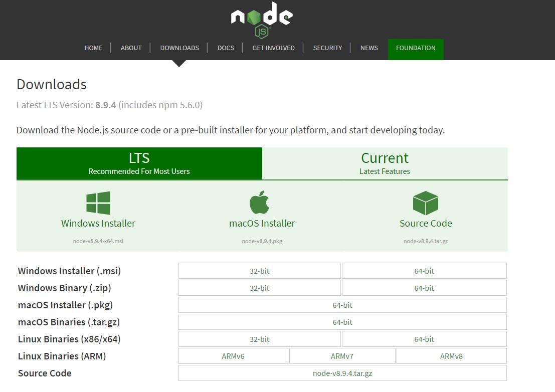Screen dimensions: 555x392
Task: Download 32-bit Linux Binaries (x86/x64)
Action: [259, 339]
